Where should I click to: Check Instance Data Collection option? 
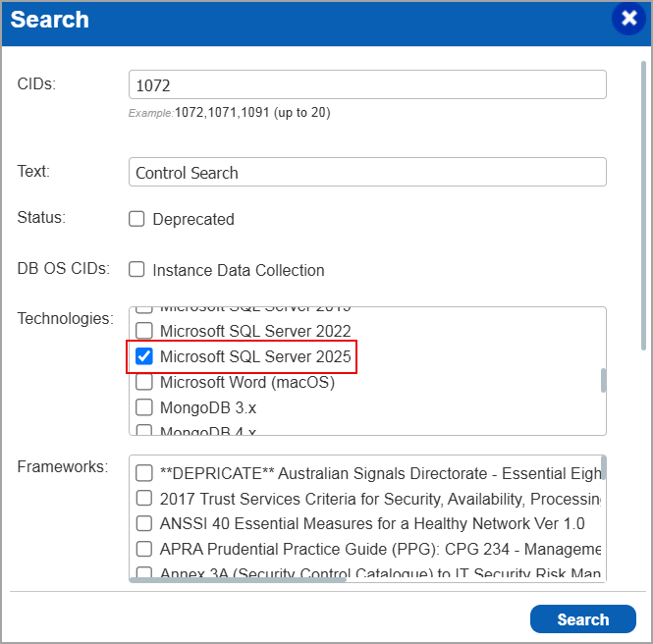click(136, 269)
